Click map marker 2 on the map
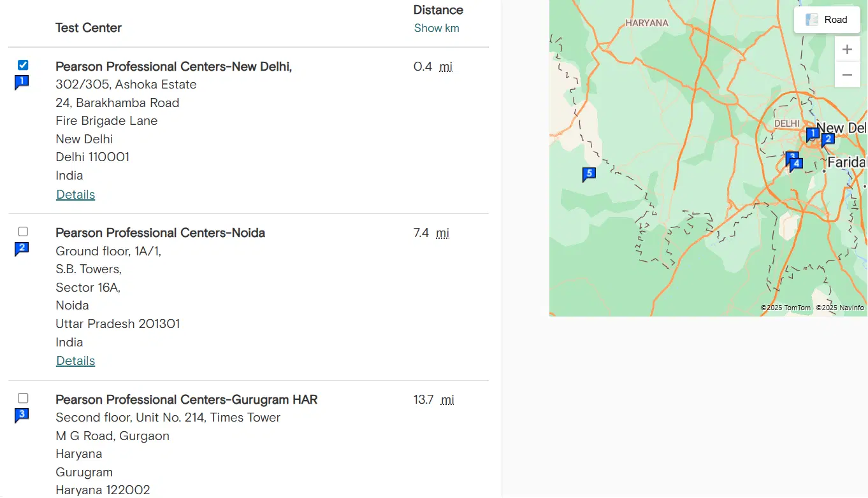 pos(828,139)
